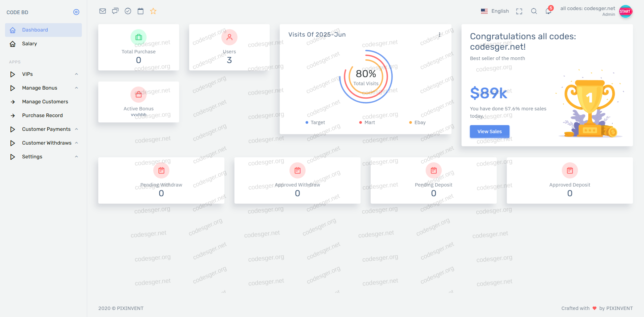Open the English language dropdown
The width and height of the screenshot is (644, 317).
click(495, 11)
